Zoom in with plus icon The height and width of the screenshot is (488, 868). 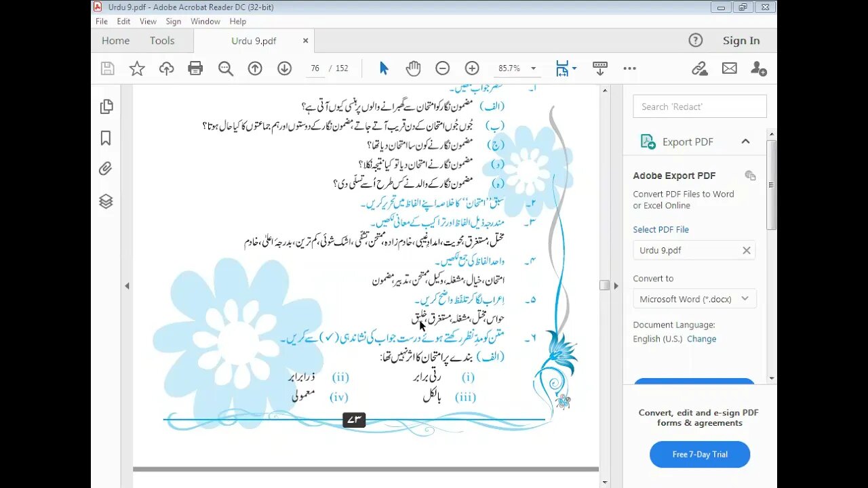(472, 68)
